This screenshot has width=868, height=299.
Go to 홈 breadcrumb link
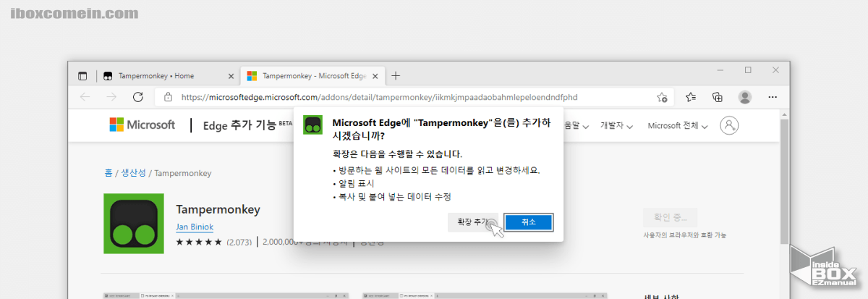[108, 173]
